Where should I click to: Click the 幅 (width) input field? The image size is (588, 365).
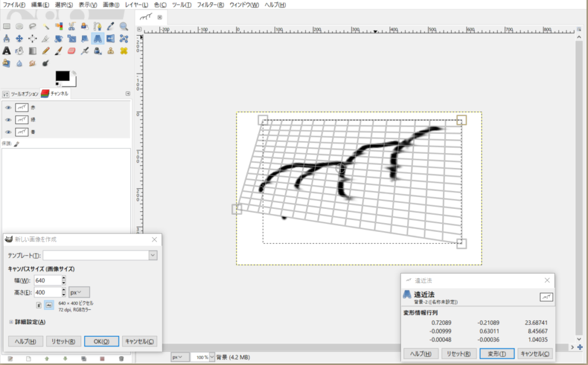[47, 281]
